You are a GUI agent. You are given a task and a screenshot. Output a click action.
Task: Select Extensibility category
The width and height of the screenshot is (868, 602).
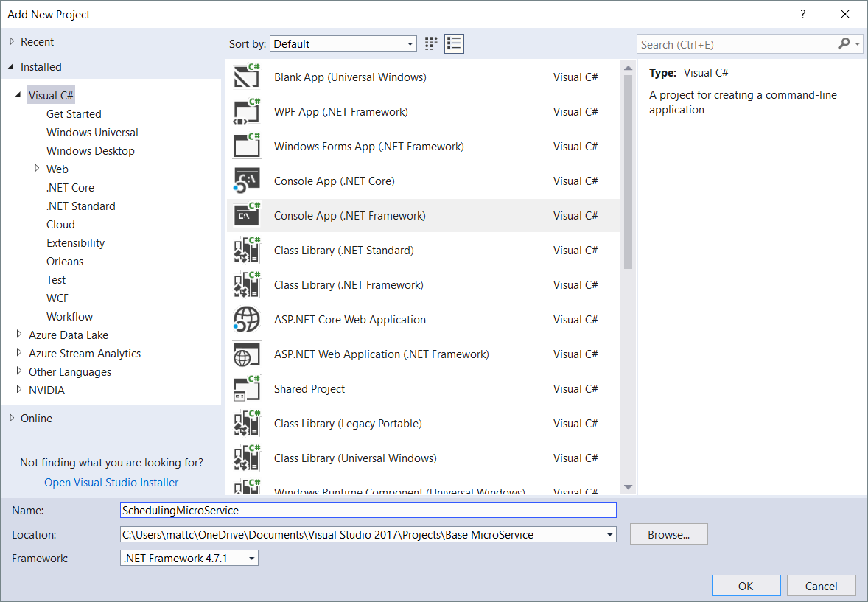75,242
